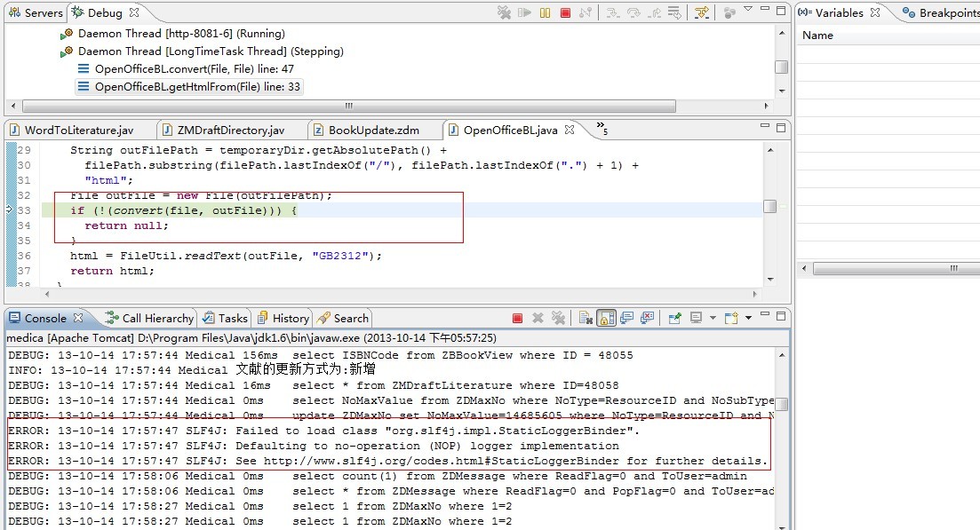Image resolution: width=980 pixels, height=530 pixels.
Task: Close the OpenOfficeBL.java editor tab
Action: tap(570, 130)
